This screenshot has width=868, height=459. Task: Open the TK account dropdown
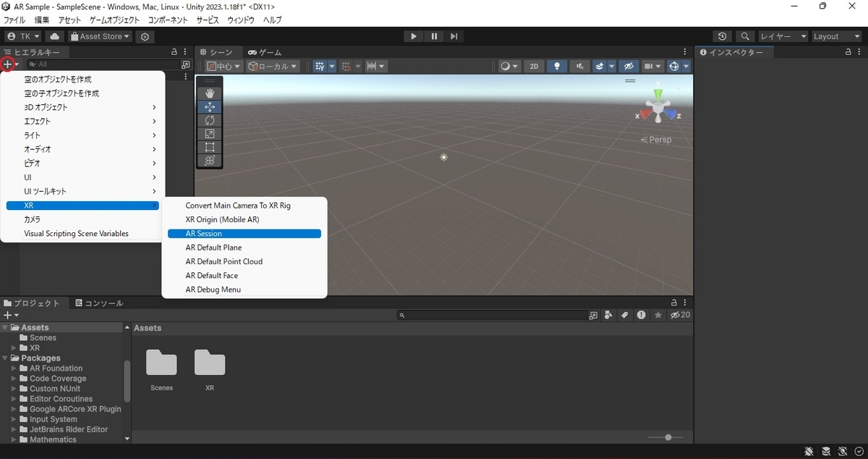point(24,36)
